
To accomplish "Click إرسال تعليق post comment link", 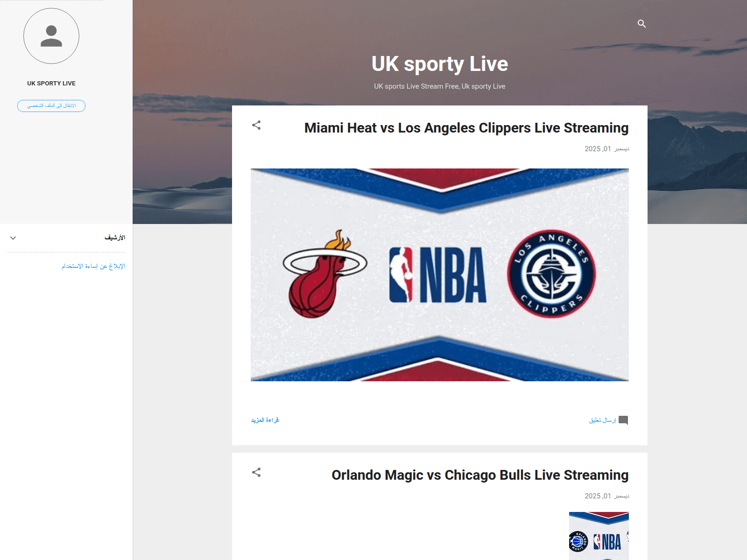I will 602,420.
